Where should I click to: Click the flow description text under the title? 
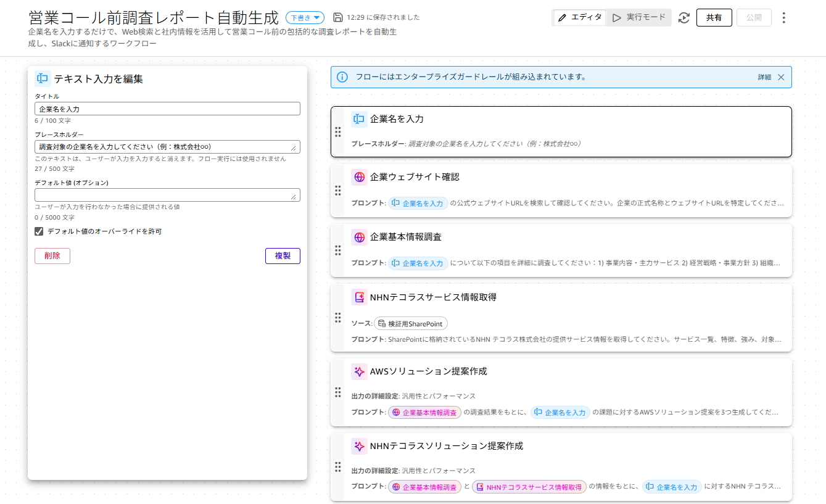point(212,38)
